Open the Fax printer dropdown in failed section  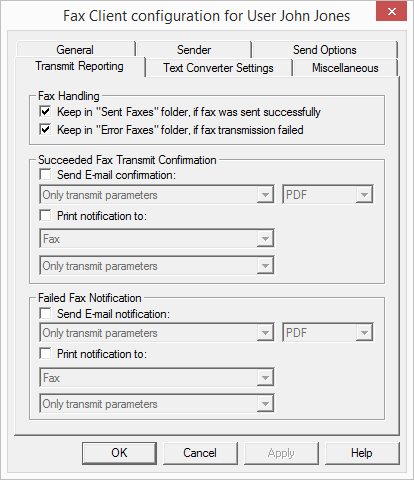pos(157,377)
